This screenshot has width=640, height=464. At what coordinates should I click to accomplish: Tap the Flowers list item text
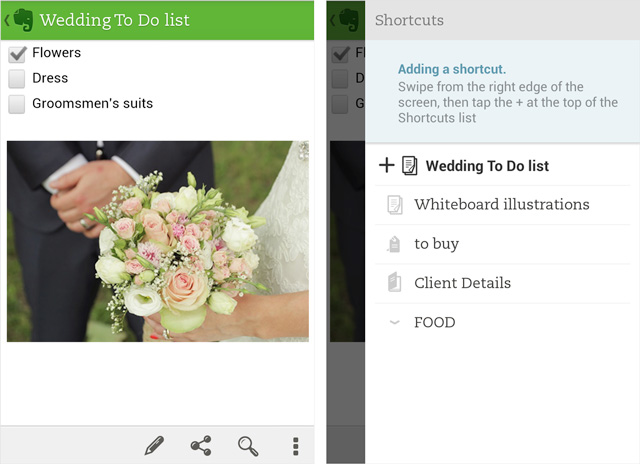[x=56, y=53]
